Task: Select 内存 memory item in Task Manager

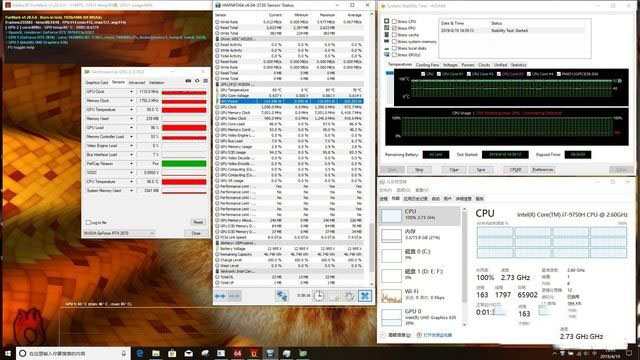Action: click(420, 236)
